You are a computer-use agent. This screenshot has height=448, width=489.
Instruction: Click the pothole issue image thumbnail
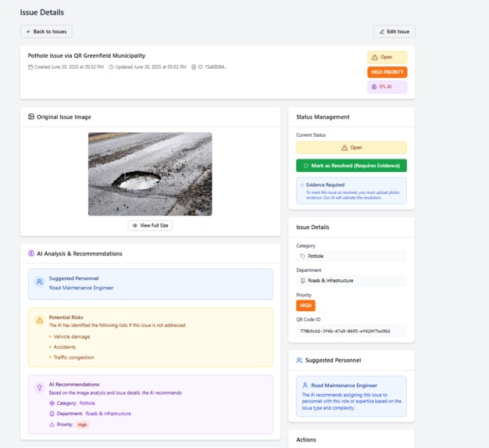pyautogui.click(x=150, y=174)
